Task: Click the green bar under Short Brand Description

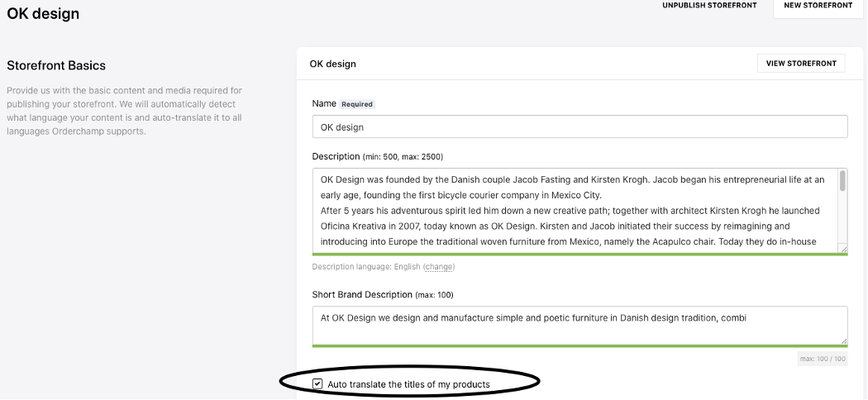Action: pos(579,345)
